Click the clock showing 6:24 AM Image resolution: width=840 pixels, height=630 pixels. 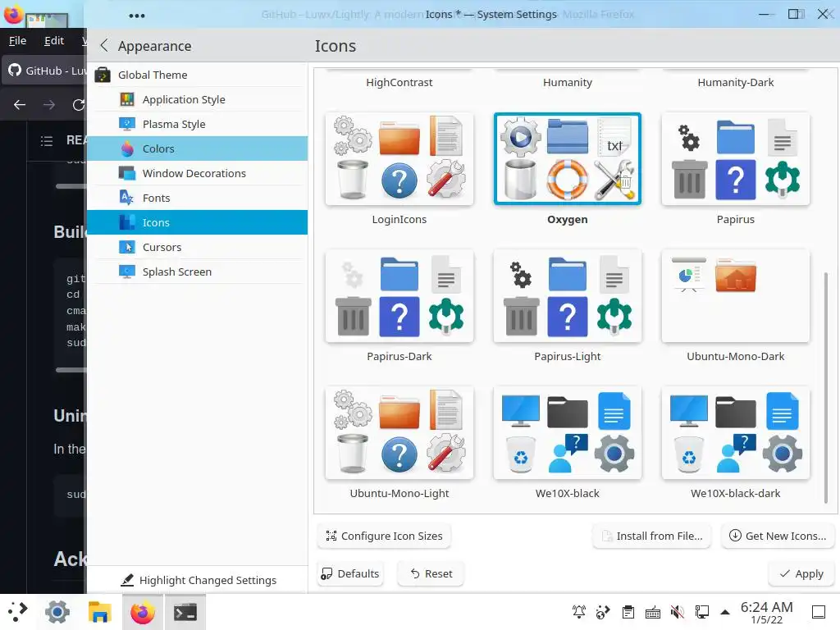click(767, 612)
